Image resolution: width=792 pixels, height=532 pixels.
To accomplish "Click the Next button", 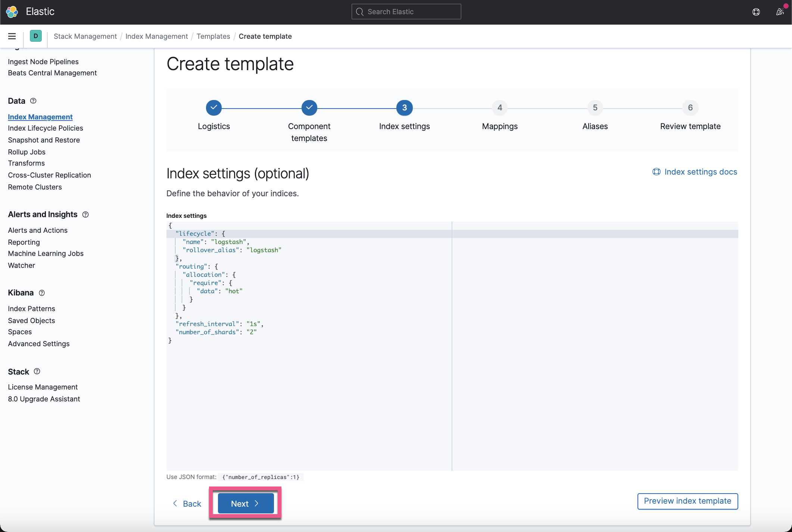I will click(x=246, y=503).
